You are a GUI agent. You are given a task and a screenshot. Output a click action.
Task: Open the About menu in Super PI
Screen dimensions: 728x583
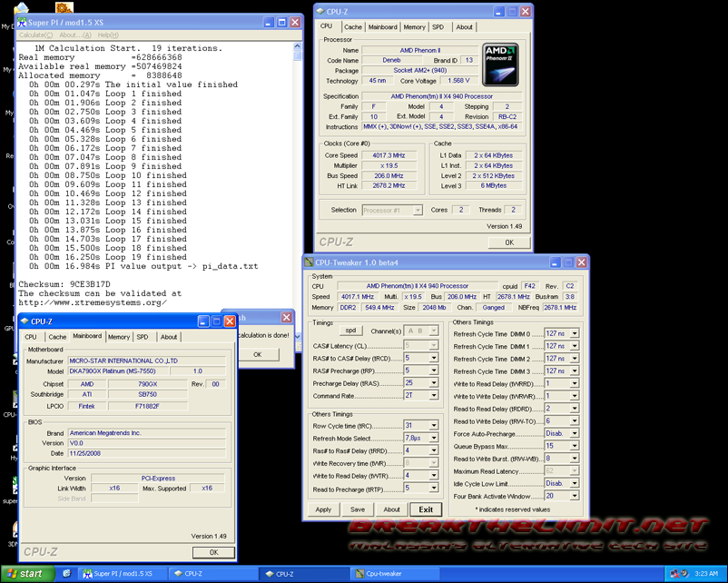(74, 35)
